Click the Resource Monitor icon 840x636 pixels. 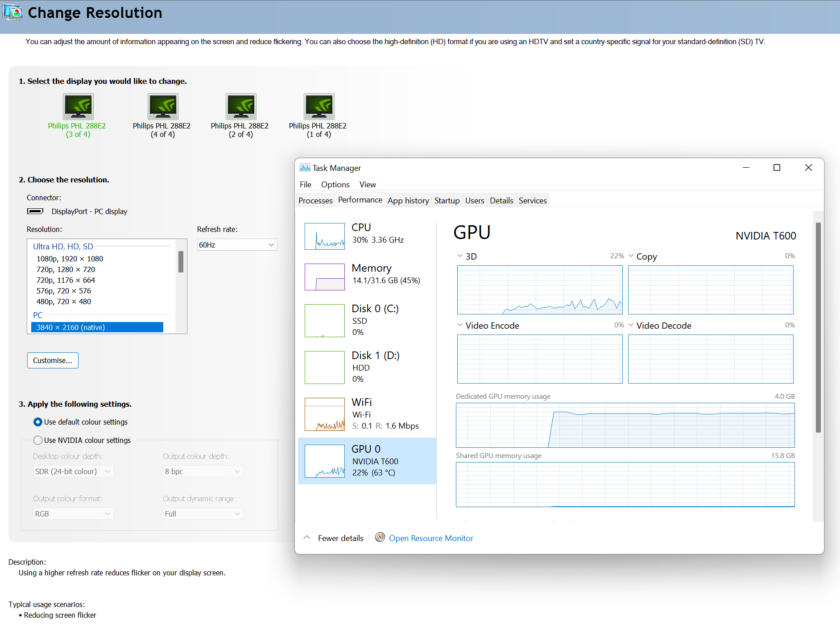click(x=380, y=537)
